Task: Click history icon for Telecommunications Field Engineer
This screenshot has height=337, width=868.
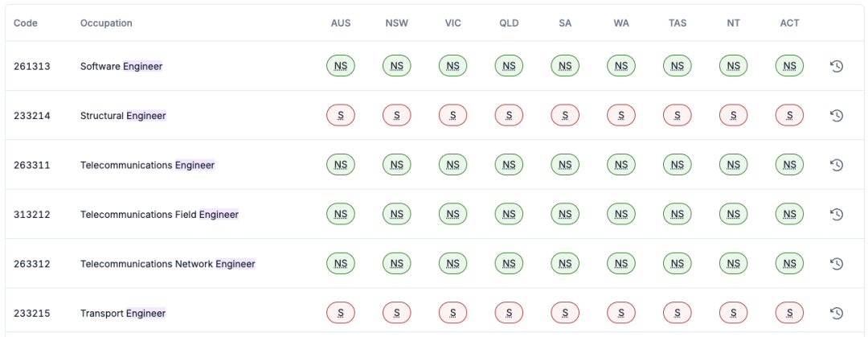Action: pos(836,215)
